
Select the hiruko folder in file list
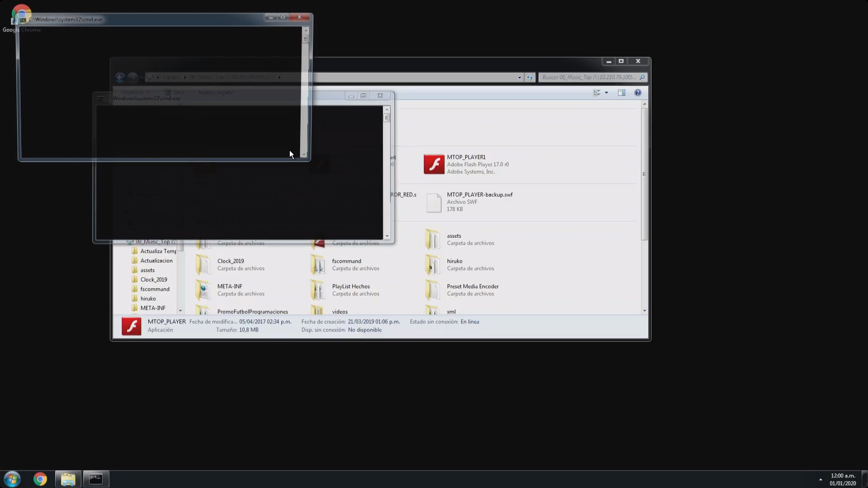pyautogui.click(x=460, y=265)
